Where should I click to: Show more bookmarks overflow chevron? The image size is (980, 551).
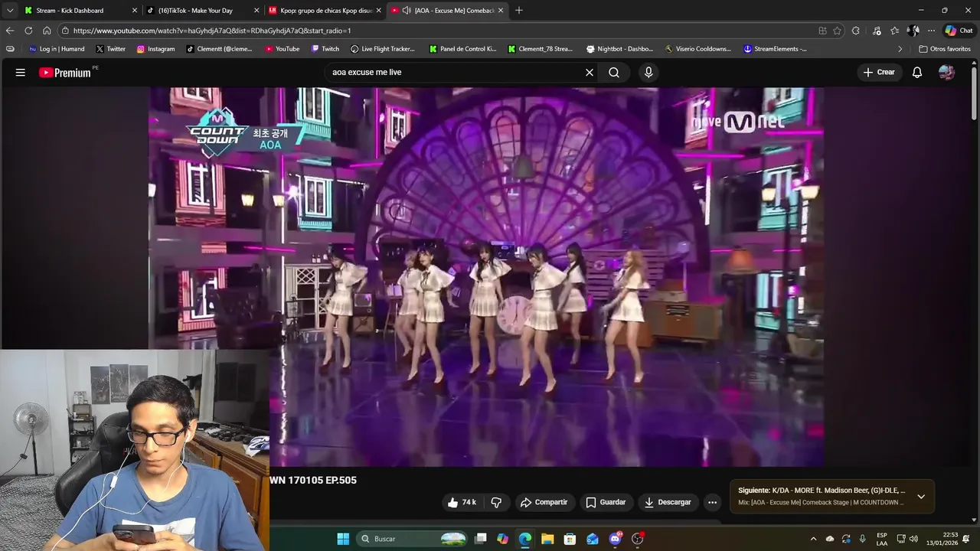(x=901, y=49)
